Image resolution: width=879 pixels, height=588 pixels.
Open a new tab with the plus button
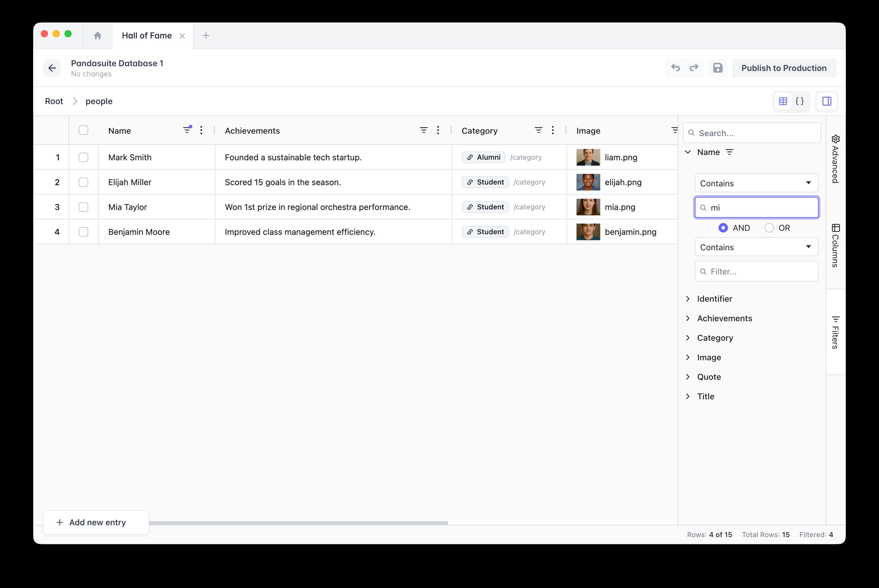point(206,35)
